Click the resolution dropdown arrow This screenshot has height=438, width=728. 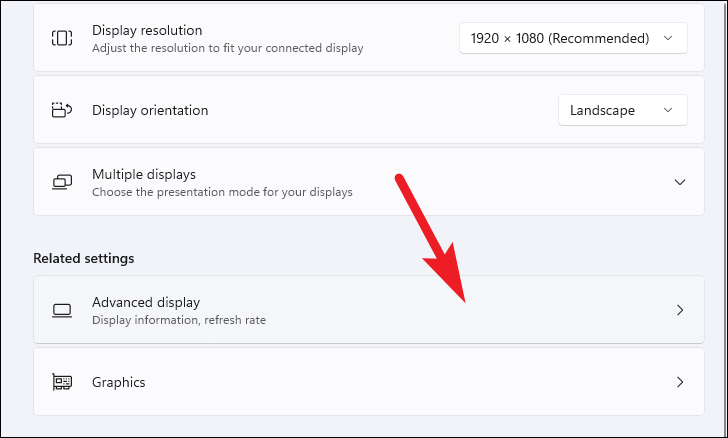pos(668,38)
